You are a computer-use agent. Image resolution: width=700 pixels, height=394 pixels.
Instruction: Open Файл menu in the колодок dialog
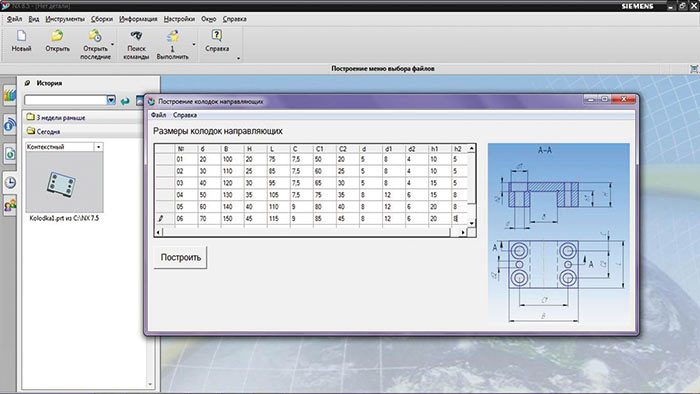point(158,115)
